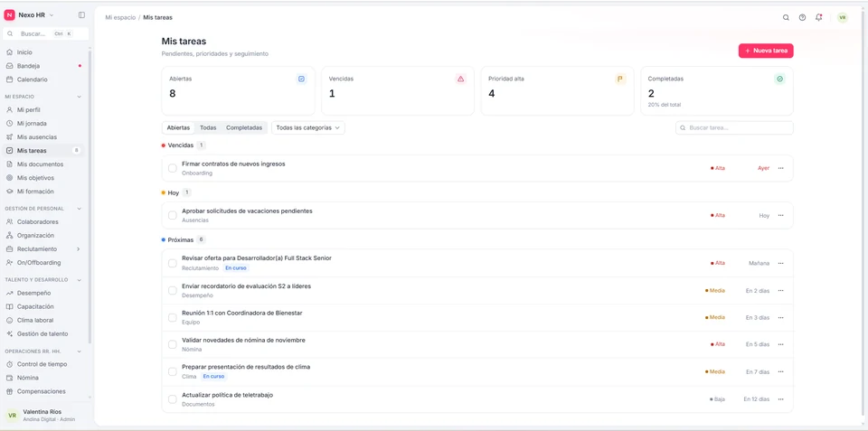The width and height of the screenshot is (868, 431).
Task: Click the sidebar Buscar search field
Action: [x=45, y=33]
